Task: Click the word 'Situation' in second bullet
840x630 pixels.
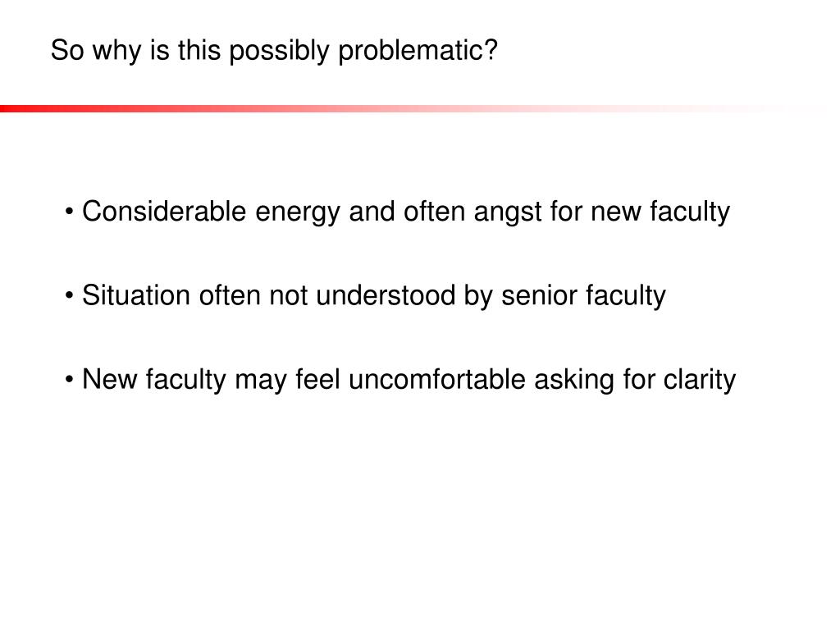Action: 136,295
